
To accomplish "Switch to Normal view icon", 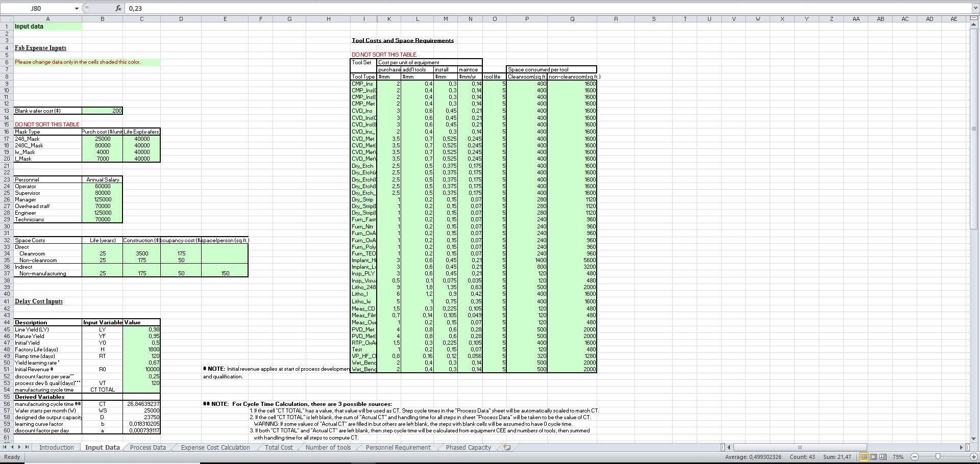I will (864, 457).
